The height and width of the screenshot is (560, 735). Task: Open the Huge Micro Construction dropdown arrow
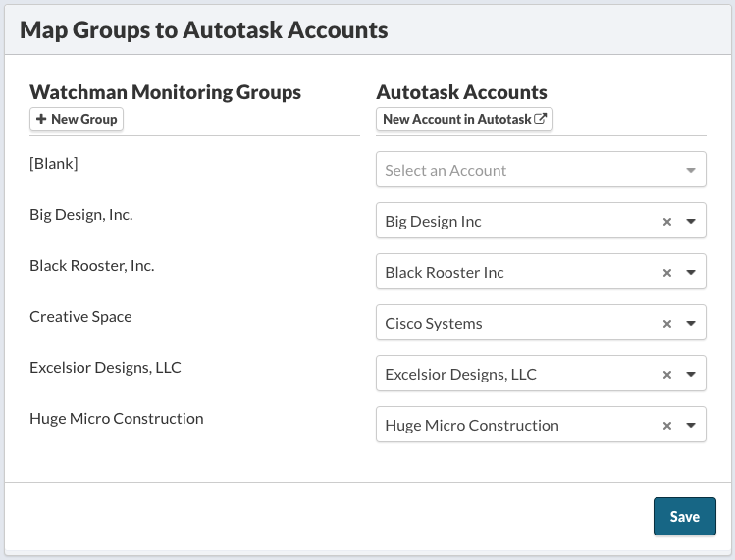pyautogui.click(x=690, y=426)
